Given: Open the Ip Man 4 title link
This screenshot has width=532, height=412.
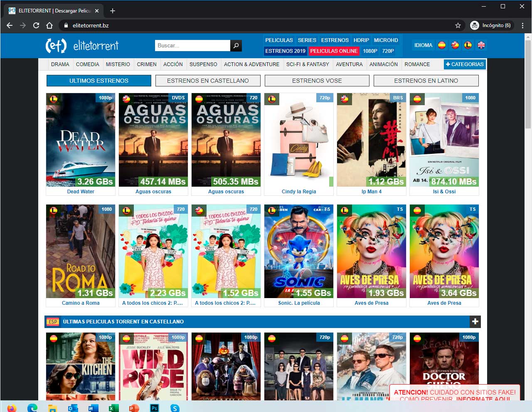Looking at the screenshot, I should pyautogui.click(x=372, y=192).
